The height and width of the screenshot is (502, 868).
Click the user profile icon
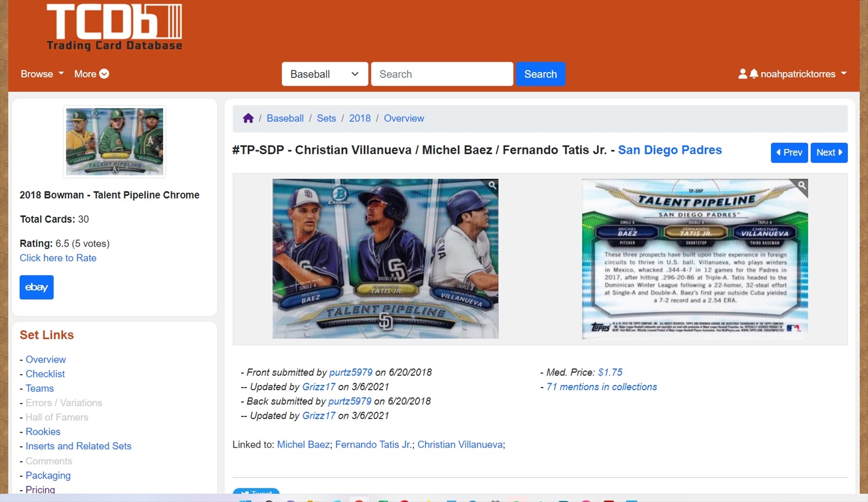743,74
